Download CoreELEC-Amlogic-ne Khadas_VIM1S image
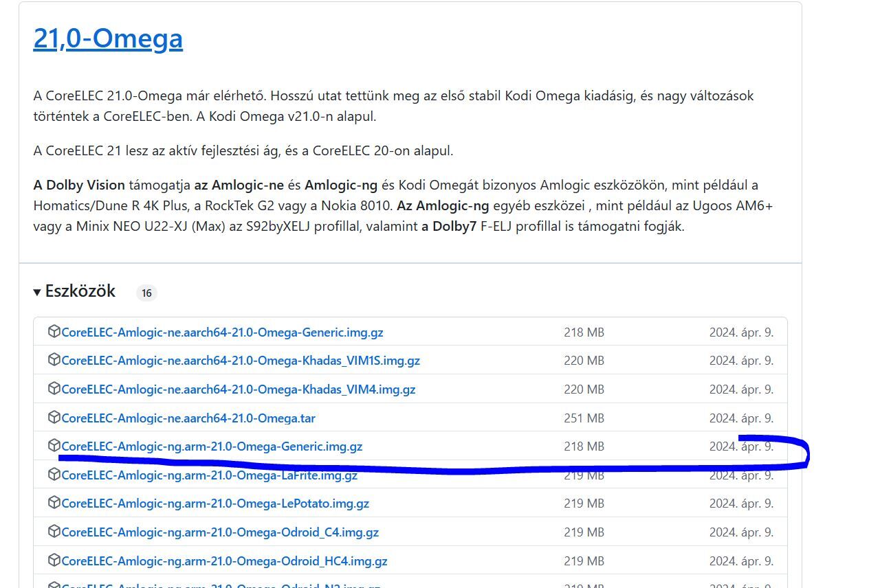The height and width of the screenshot is (588, 869). [241, 361]
